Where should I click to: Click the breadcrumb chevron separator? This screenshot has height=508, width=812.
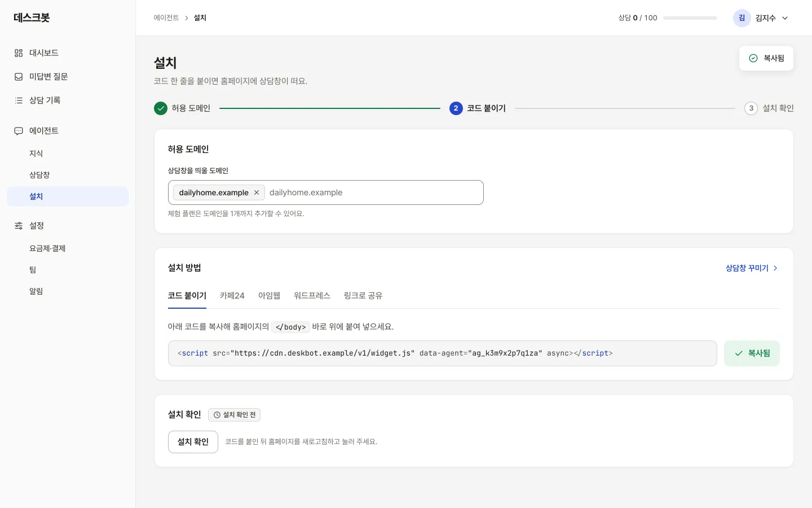(x=187, y=18)
